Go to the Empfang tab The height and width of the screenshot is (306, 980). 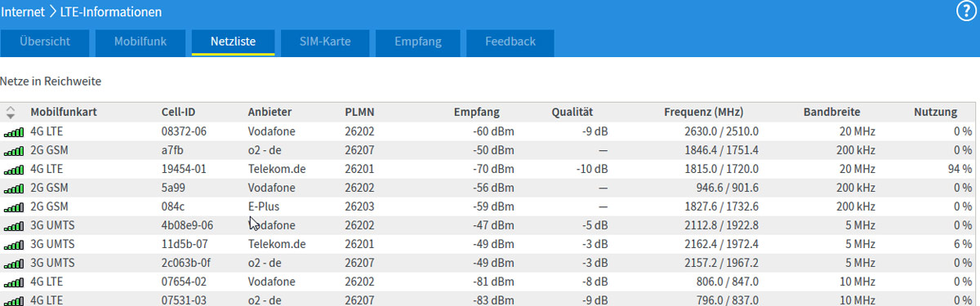pyautogui.click(x=418, y=42)
